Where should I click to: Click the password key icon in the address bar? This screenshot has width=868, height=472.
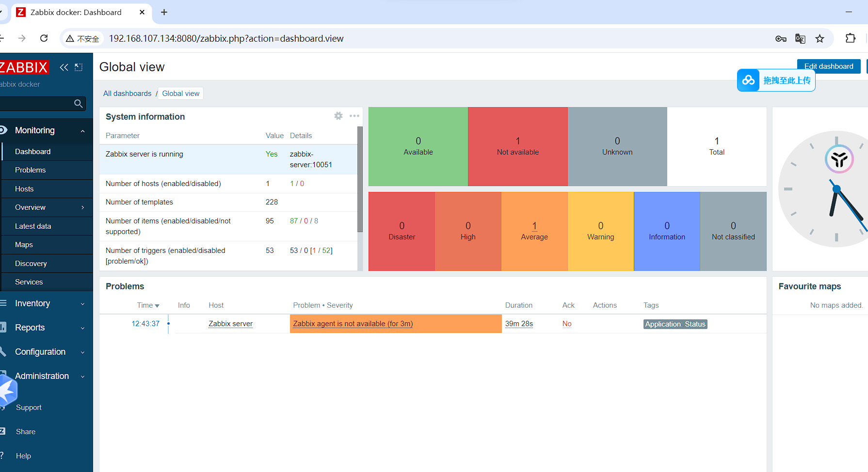point(781,39)
